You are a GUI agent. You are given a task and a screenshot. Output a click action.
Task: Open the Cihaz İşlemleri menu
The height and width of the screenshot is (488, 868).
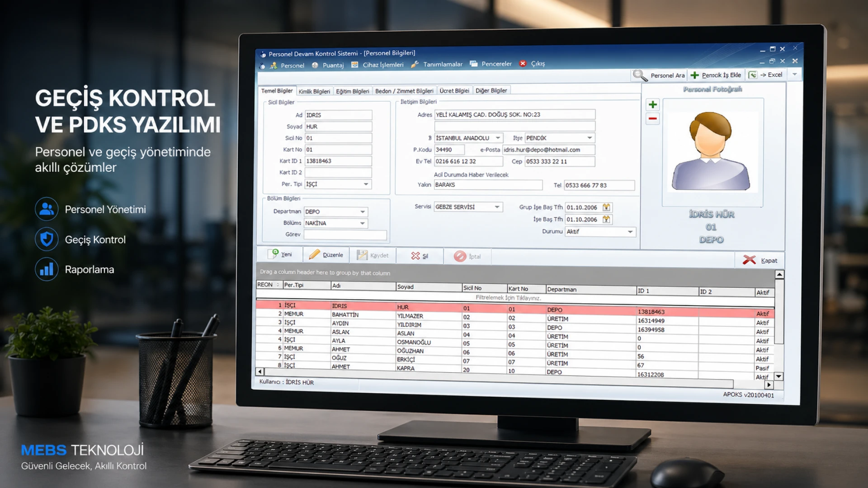click(x=377, y=65)
